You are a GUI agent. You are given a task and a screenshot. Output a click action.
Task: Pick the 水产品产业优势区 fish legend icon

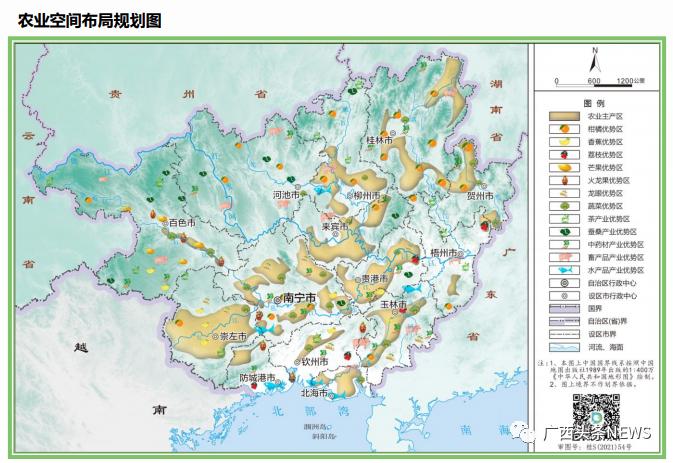click(x=564, y=270)
